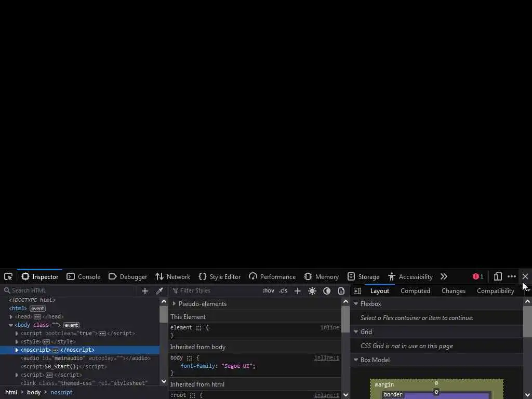Toggle dark color scheme simulation
The height and width of the screenshot is (399, 532).
(x=327, y=291)
